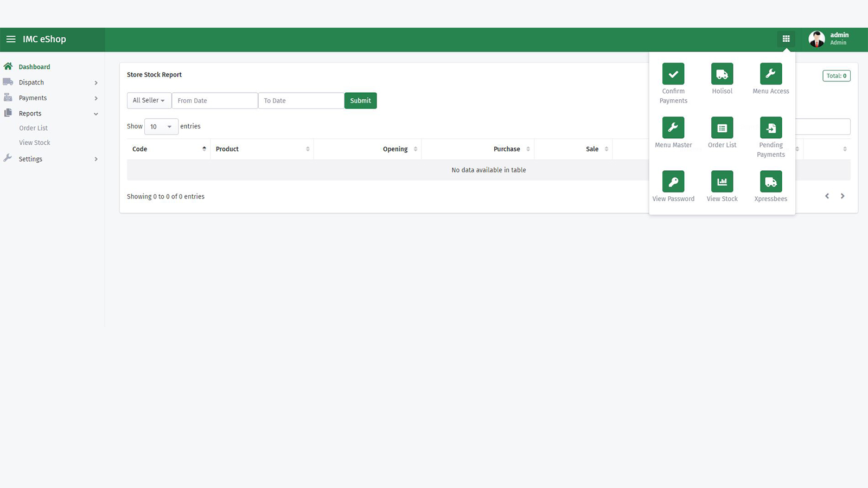Toggle sidebar with hamburger menu icon

pos(11,39)
